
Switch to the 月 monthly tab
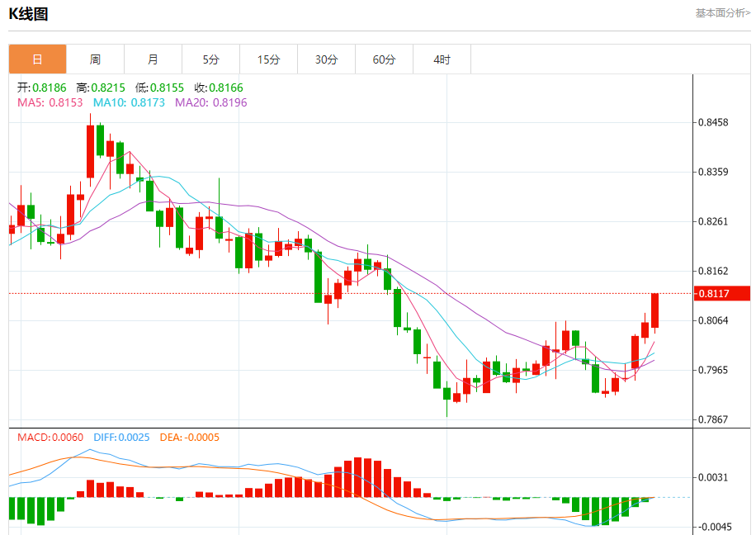tap(154, 59)
